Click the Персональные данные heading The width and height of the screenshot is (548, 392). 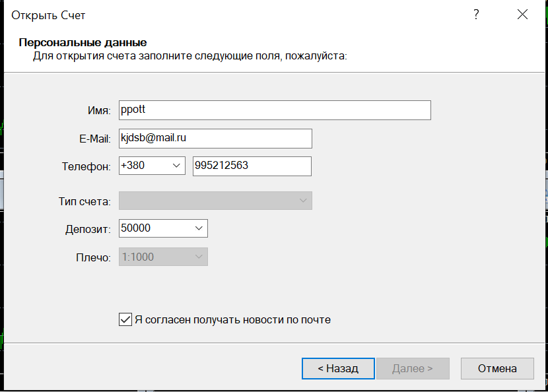(x=83, y=43)
